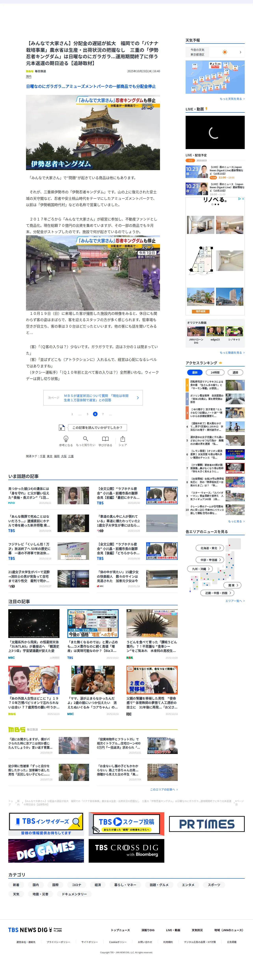Click もっと天気を見る link
Viewport: 253px width, 980px height.
(x=232, y=99)
